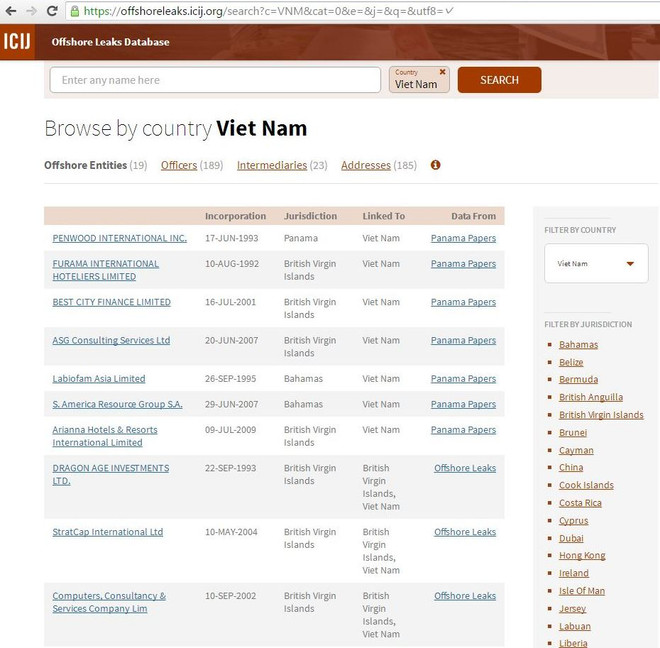Open Offshore Leaks Database home title
Screen dimensions: 660x648
(110, 42)
